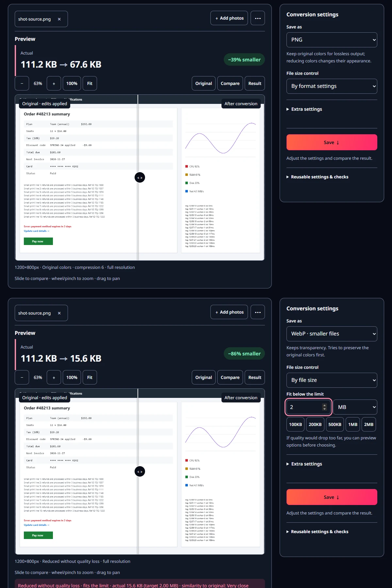
Task: Open the By file size dropdown
Action: pos(332,380)
